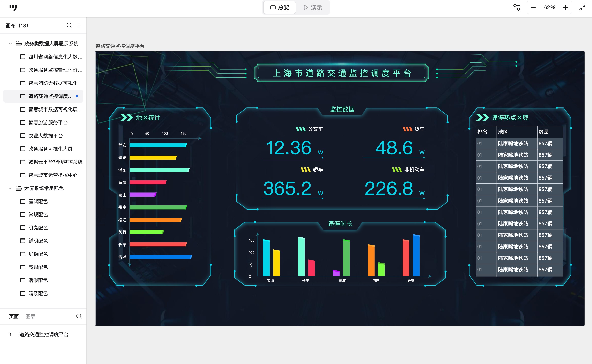Viewport: 592px width, 364px height.
Task: Click the 违停时长 panel heading
Action: pyautogui.click(x=340, y=224)
